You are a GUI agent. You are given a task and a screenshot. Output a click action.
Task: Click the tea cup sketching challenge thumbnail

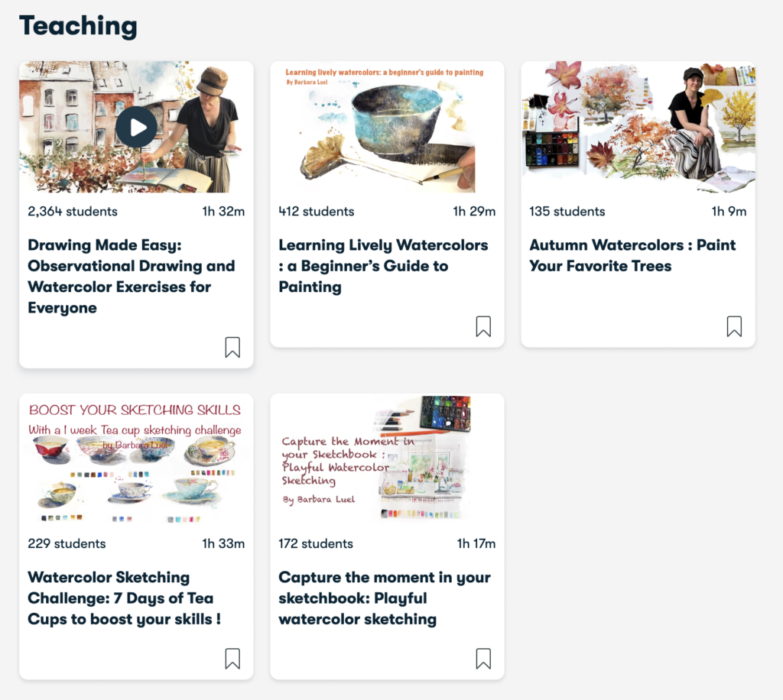pos(136,459)
